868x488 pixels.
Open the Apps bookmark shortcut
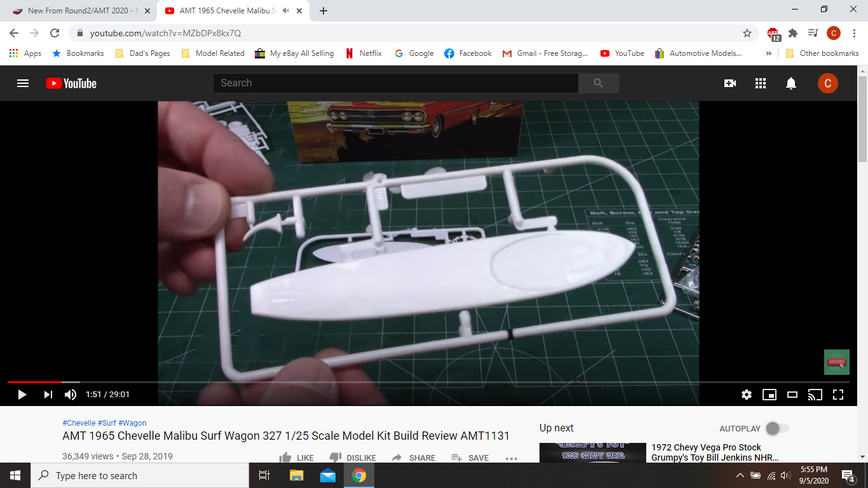[25, 53]
